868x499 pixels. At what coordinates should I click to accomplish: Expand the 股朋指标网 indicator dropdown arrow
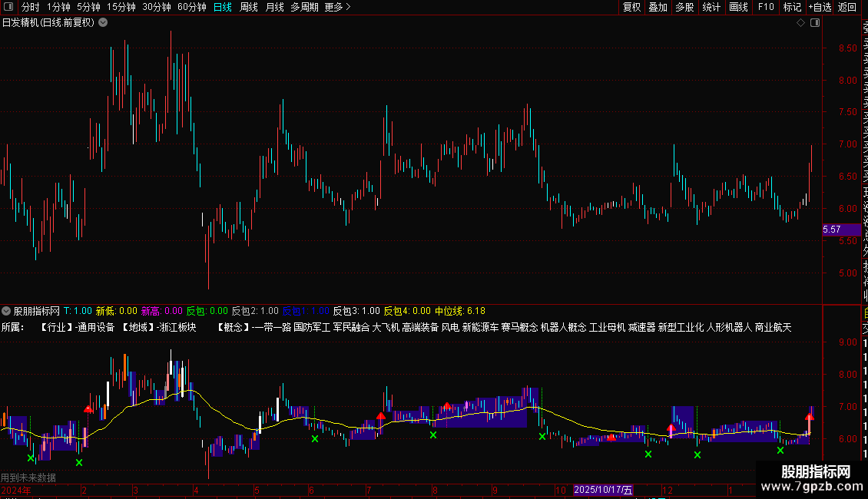click(x=6, y=311)
